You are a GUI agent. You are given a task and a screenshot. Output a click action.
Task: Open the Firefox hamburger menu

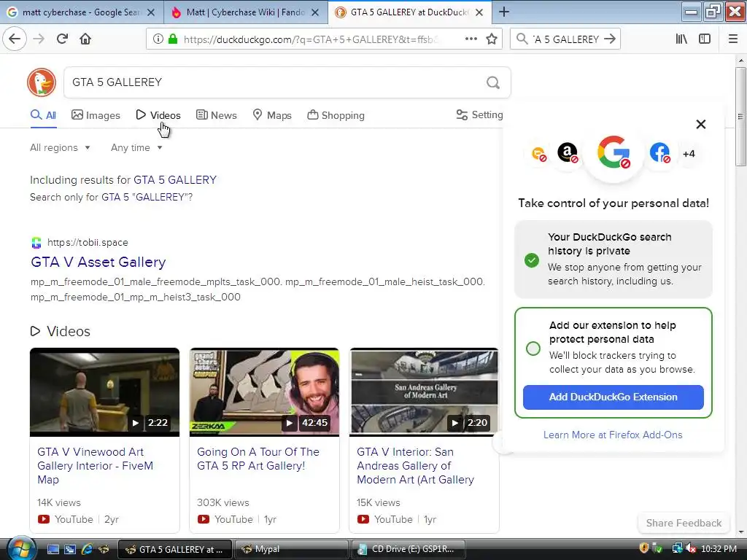(732, 39)
